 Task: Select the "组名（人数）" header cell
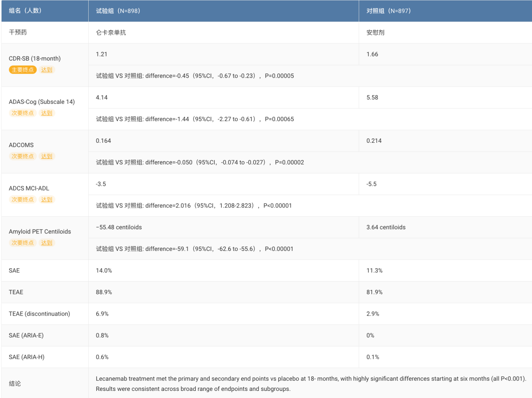click(x=25, y=11)
